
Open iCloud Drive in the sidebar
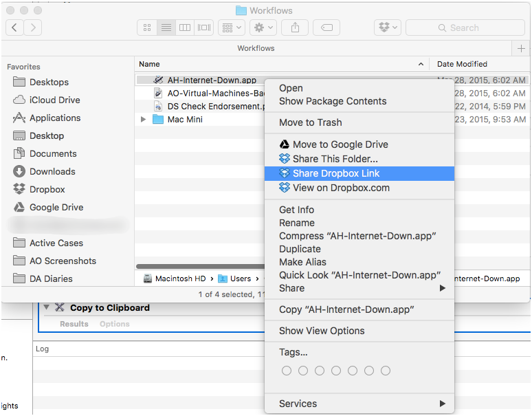click(47, 100)
